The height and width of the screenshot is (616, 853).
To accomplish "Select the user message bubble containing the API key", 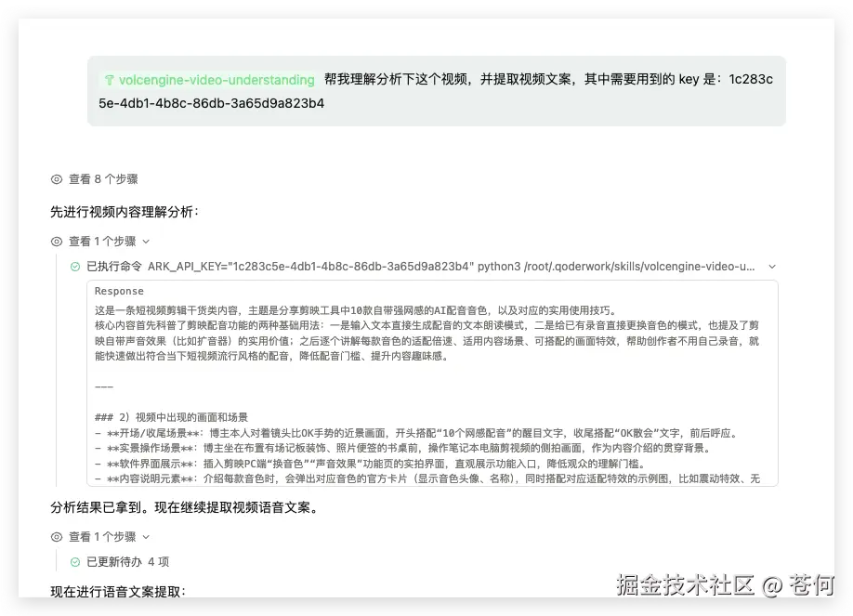I will click(437, 92).
